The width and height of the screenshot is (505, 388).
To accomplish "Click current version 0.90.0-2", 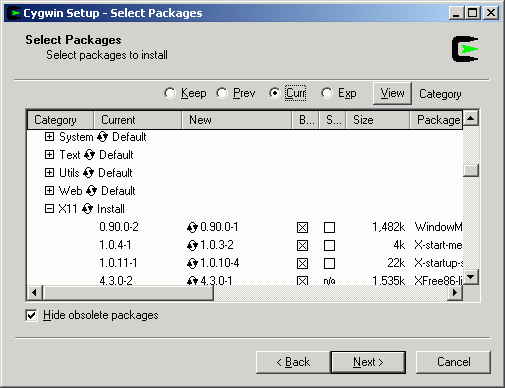I will pyautogui.click(x=119, y=227).
